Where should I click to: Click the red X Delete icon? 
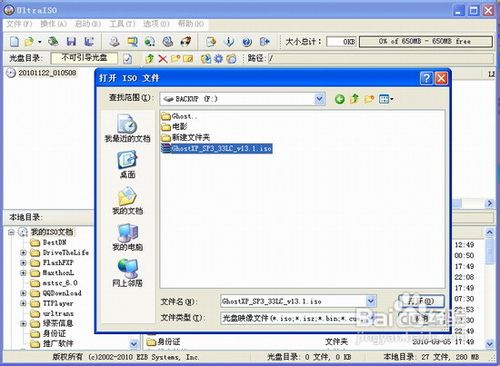(163, 59)
